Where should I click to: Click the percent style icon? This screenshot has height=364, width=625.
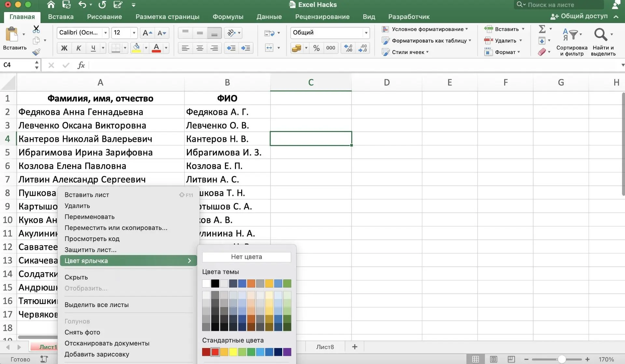(x=316, y=48)
